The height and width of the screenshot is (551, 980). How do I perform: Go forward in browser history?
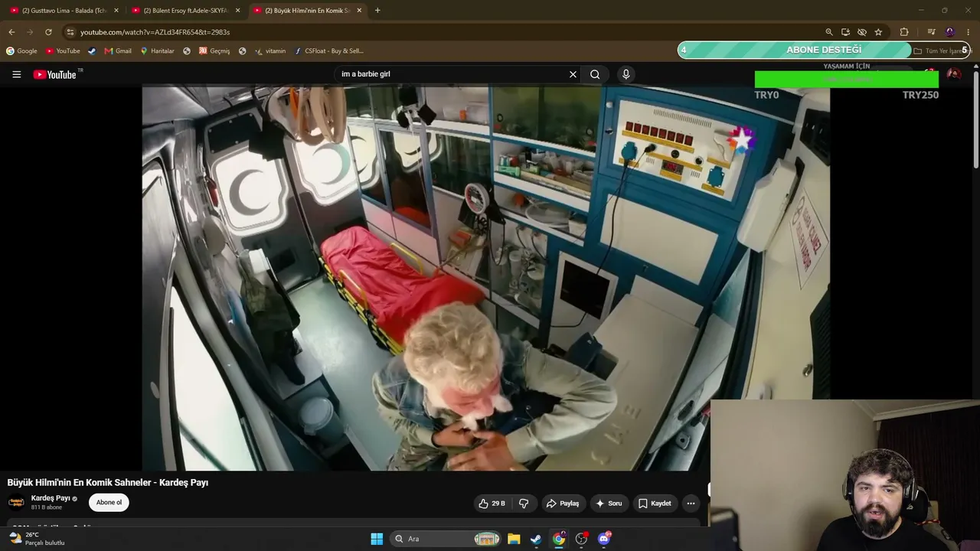pos(30,32)
